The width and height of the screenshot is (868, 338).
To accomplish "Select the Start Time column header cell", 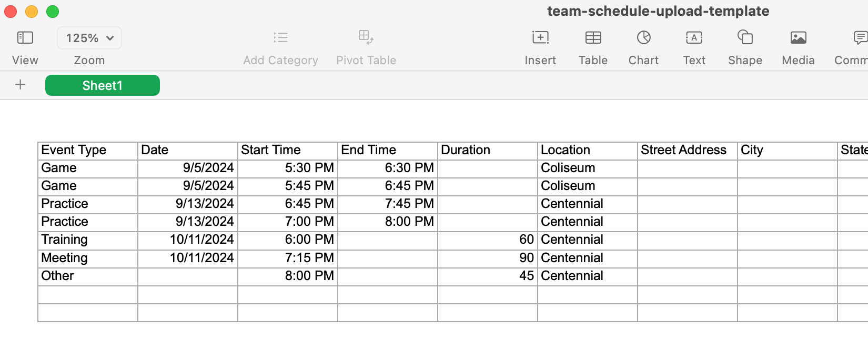I will (x=287, y=151).
